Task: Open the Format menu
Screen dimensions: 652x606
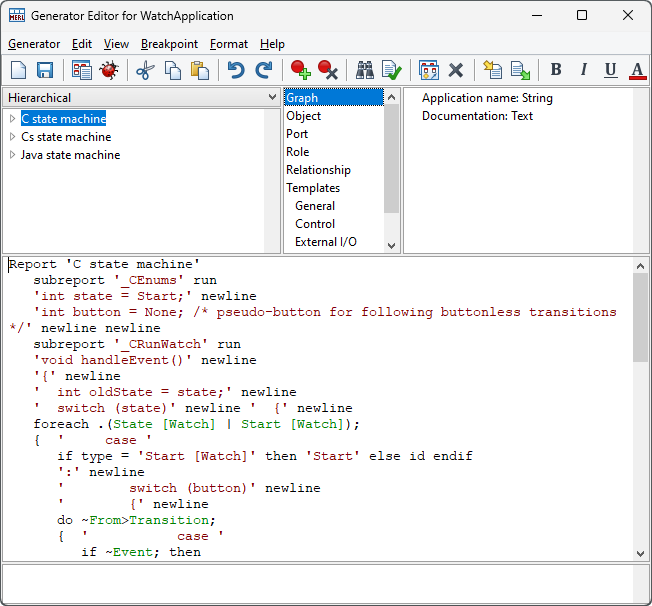Action: (229, 44)
